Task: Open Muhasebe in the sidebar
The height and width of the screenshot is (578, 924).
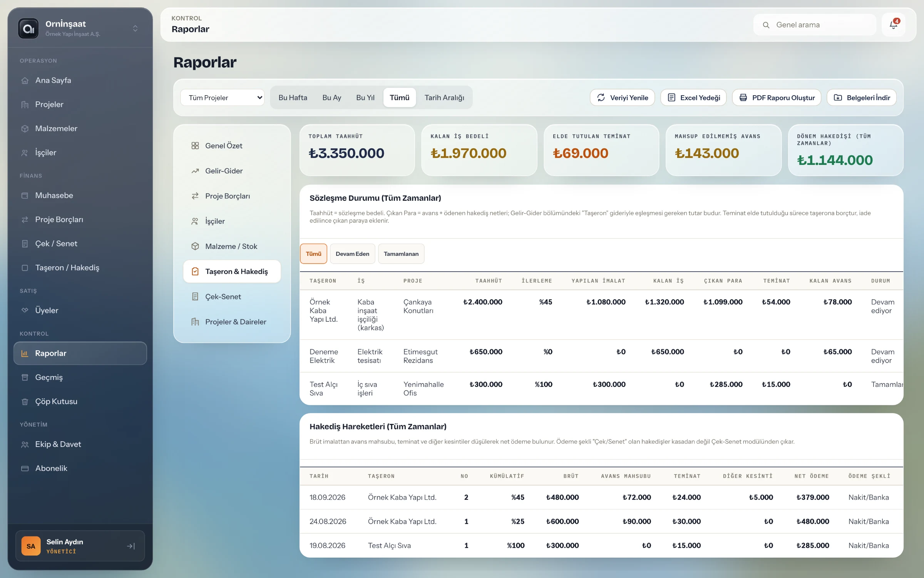Action: click(x=80, y=195)
